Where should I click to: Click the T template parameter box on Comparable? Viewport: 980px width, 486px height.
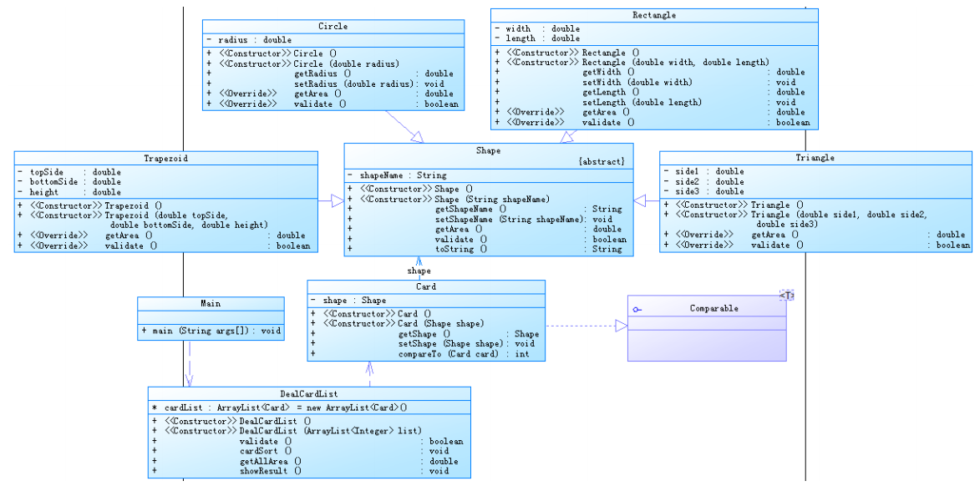pyautogui.click(x=787, y=296)
